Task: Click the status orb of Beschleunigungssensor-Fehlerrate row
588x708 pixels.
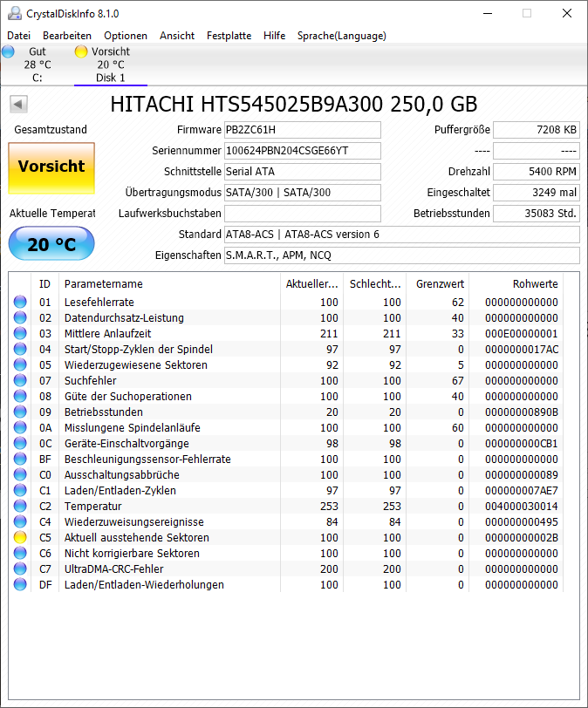Action: (x=20, y=459)
